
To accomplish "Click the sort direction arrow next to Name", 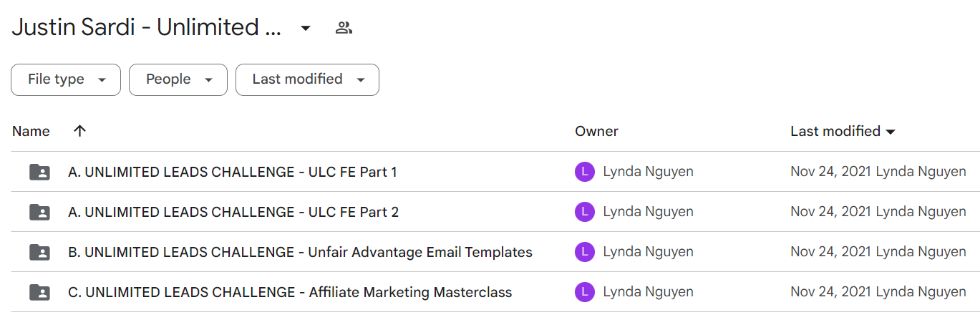I will [79, 131].
